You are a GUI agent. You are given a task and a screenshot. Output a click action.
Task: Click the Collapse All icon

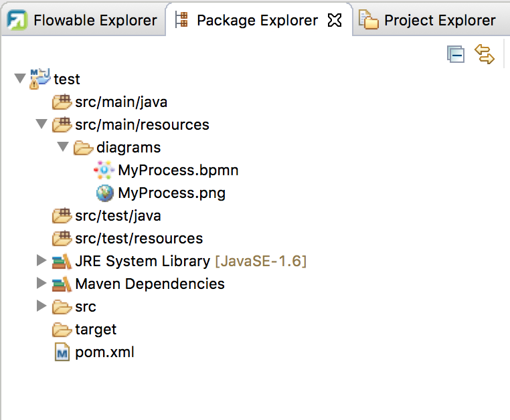tap(456, 55)
